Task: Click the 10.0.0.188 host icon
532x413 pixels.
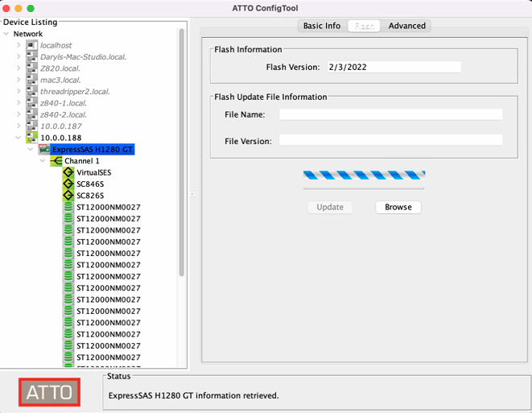Action: point(31,138)
